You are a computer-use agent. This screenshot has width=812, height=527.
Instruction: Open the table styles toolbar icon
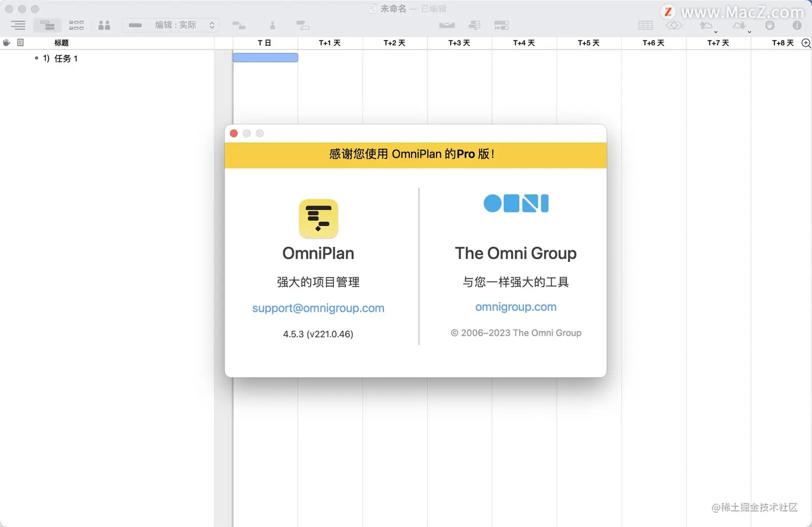[x=646, y=25]
